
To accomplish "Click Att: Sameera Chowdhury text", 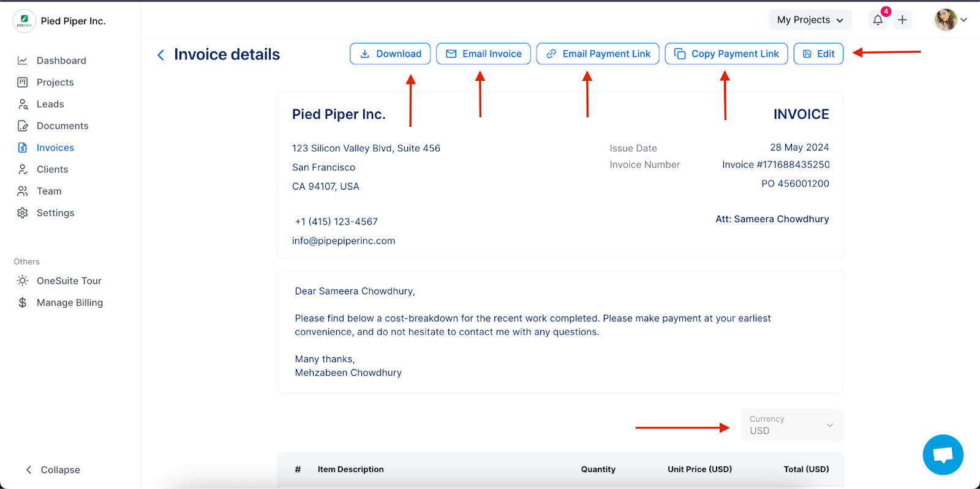I will (x=772, y=219).
